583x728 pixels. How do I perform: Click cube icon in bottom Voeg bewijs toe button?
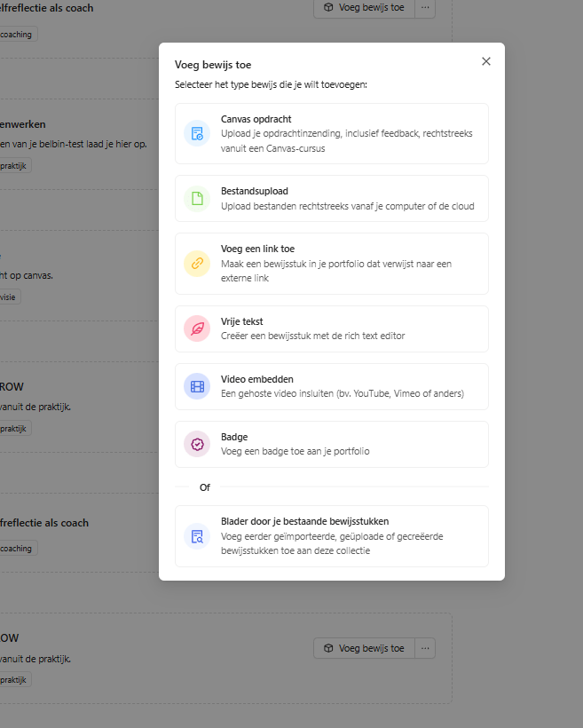(328, 648)
